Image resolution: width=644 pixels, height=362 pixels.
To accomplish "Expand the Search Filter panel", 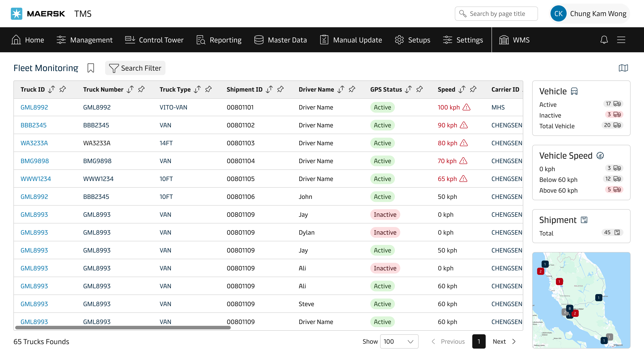I will pos(135,68).
